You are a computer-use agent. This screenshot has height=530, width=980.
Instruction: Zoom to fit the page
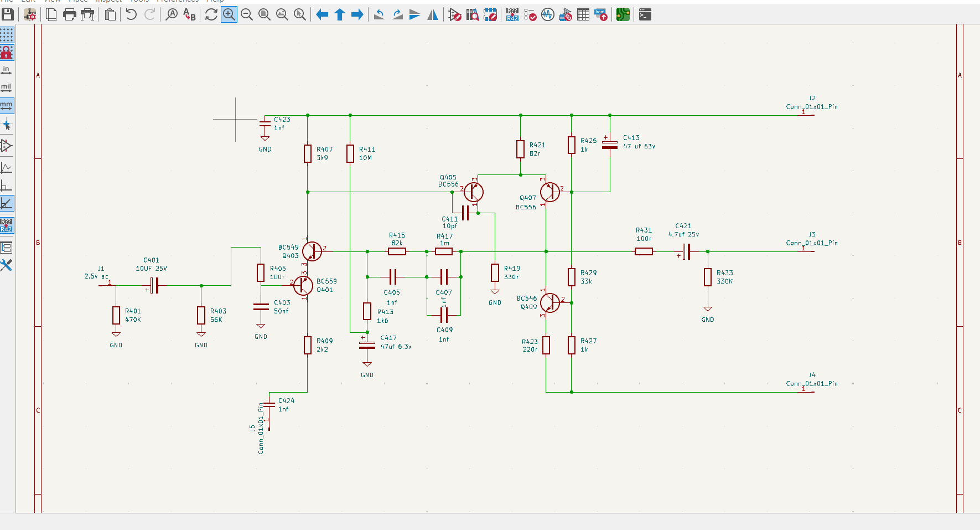[x=265, y=14]
